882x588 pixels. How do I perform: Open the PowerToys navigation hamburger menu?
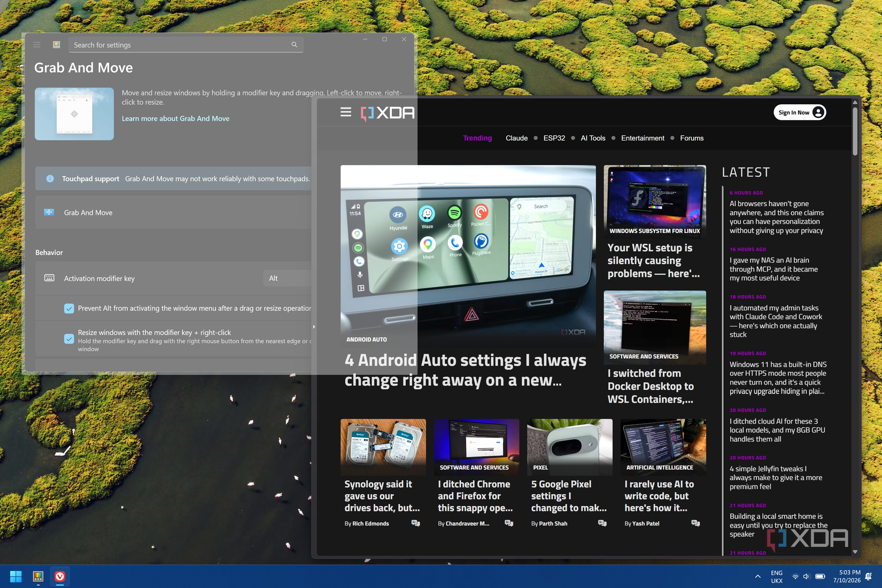coord(37,45)
